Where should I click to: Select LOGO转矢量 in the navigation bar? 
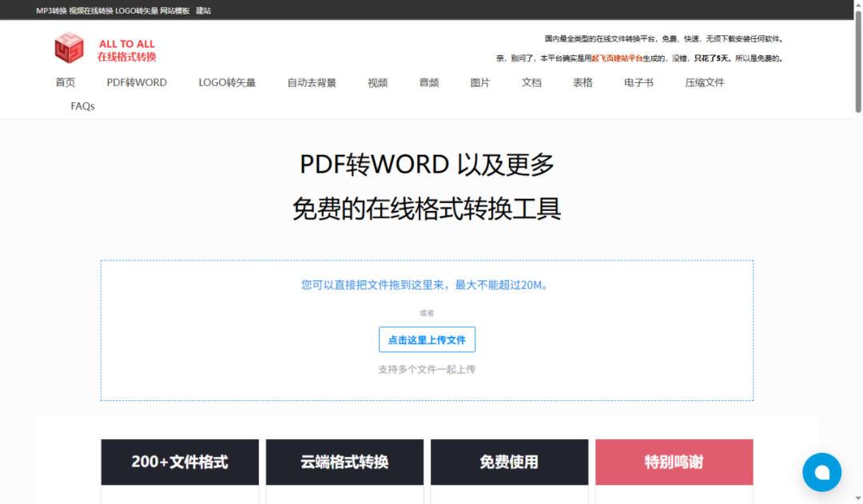click(x=229, y=81)
